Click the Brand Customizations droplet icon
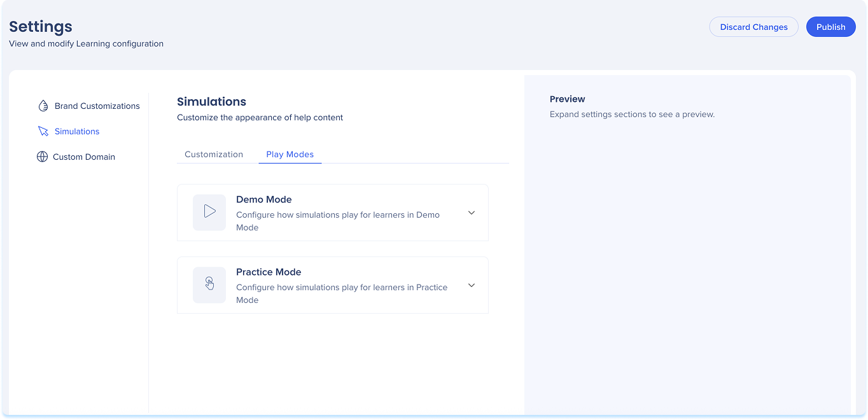Image resolution: width=868 pixels, height=420 pixels. coord(43,106)
